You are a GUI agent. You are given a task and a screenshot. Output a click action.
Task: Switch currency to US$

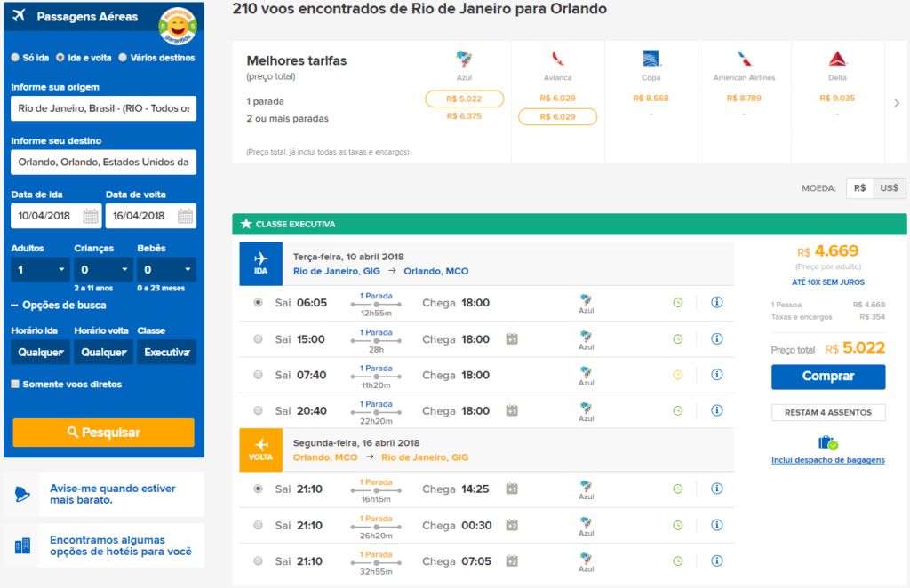click(889, 188)
